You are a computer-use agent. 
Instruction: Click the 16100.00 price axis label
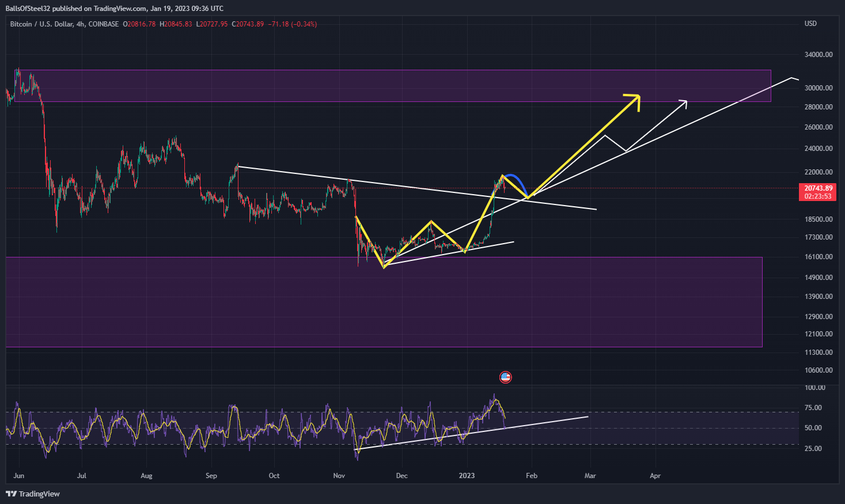[x=819, y=257]
